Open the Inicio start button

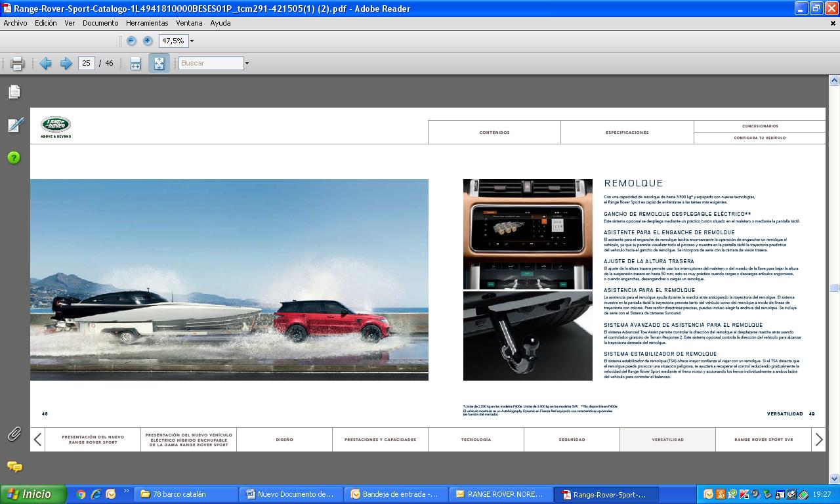pyautogui.click(x=33, y=494)
